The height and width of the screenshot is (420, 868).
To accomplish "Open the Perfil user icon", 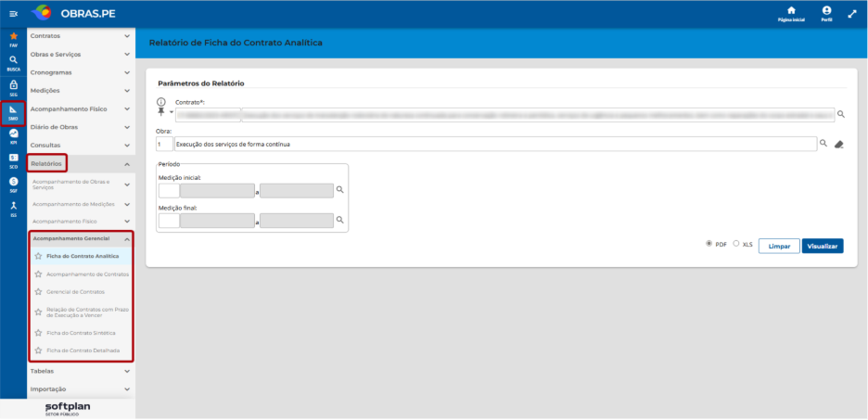I will click(x=826, y=10).
